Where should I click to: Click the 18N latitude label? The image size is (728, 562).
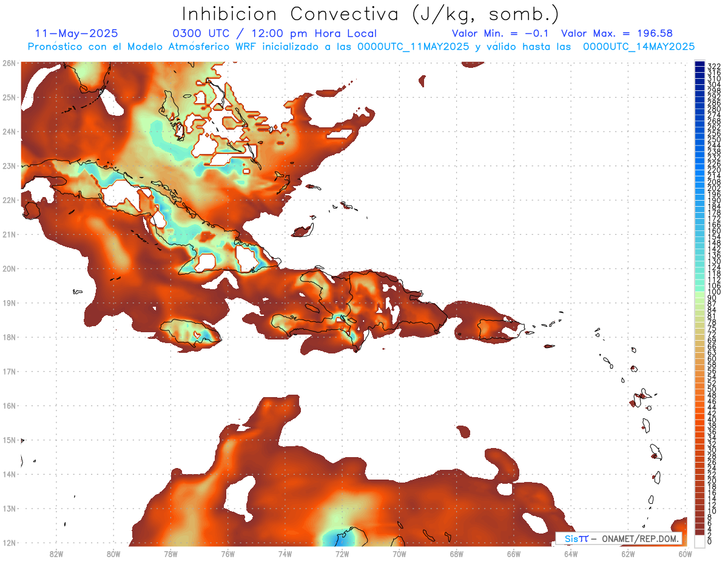click(x=9, y=337)
